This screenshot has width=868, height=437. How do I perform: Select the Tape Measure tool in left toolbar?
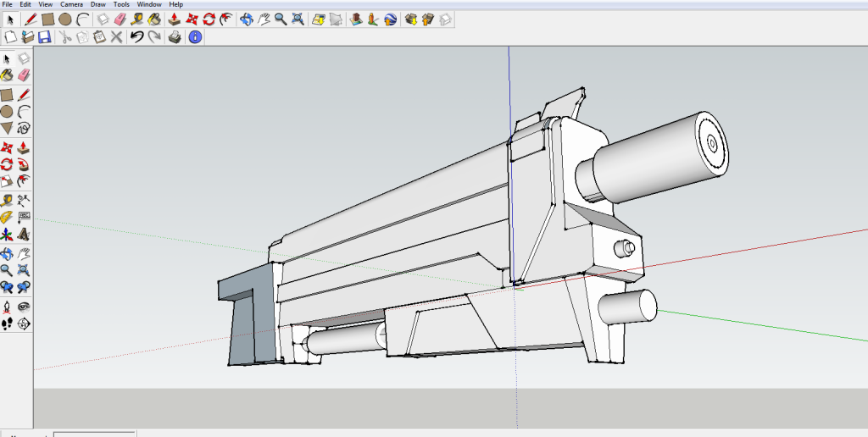click(x=7, y=200)
